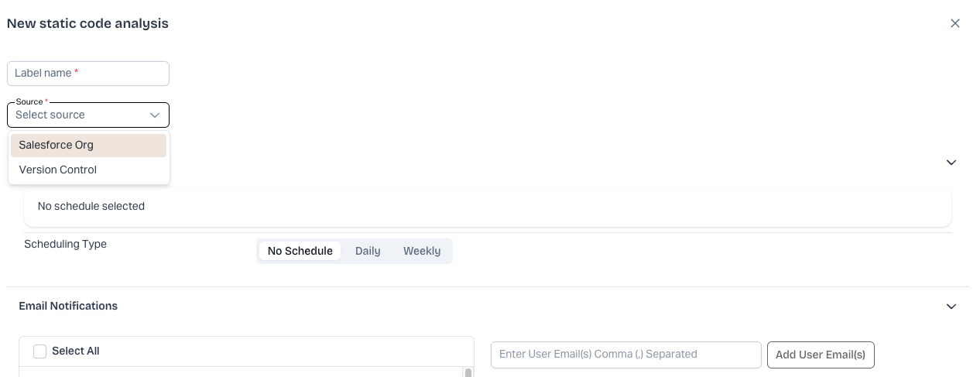Click the Label name input field
Image resolution: width=980 pixels, height=377 pixels.
pyautogui.click(x=88, y=74)
